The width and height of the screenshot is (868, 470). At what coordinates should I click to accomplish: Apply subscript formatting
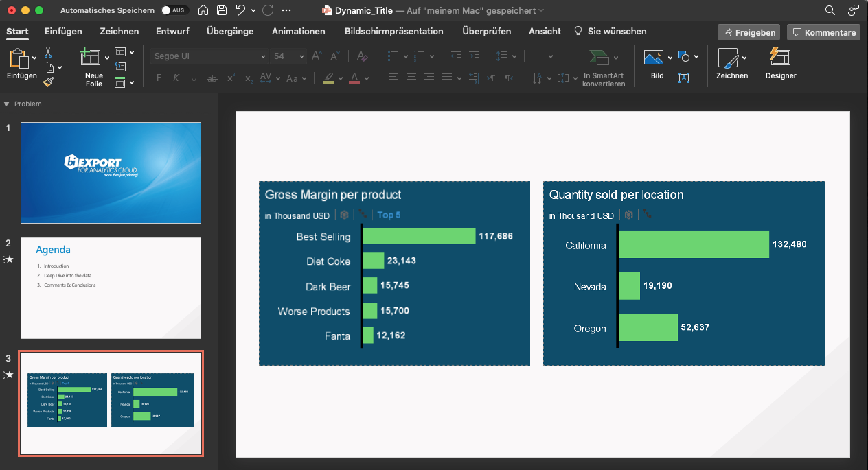click(x=249, y=78)
